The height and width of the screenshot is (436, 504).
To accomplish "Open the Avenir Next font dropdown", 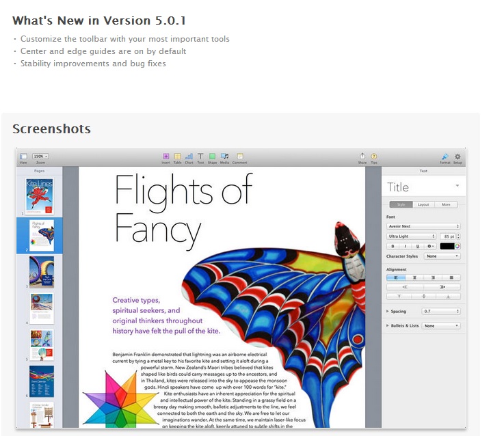I will tap(423, 226).
